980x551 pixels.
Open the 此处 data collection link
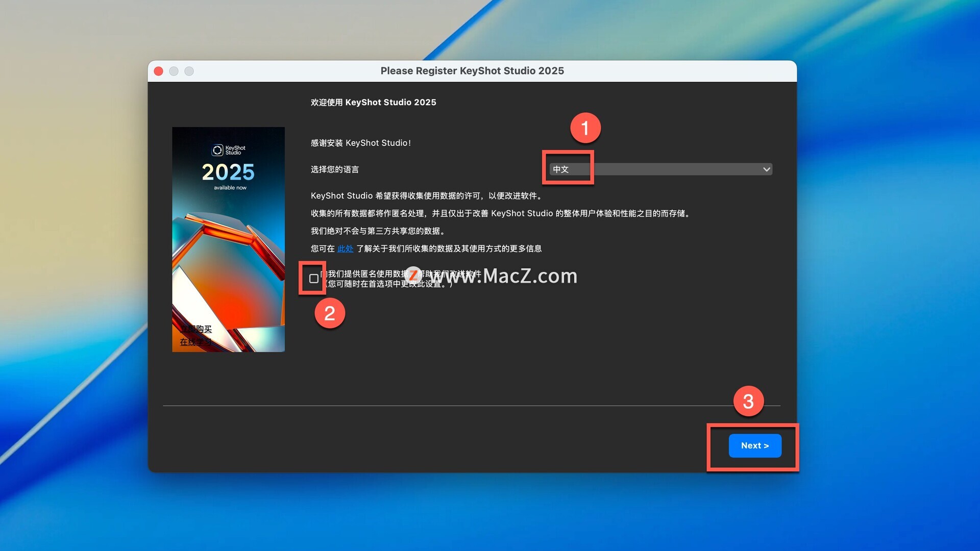345,248
